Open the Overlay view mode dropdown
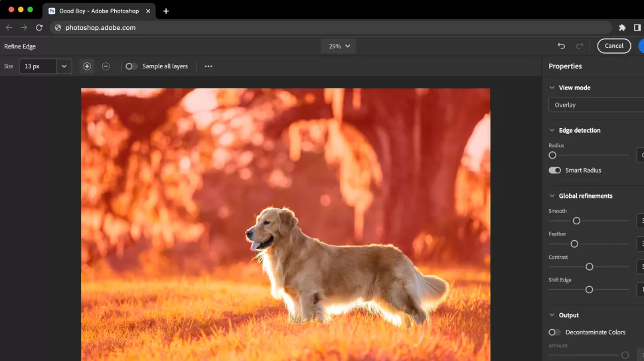644x361 pixels. pos(596,105)
